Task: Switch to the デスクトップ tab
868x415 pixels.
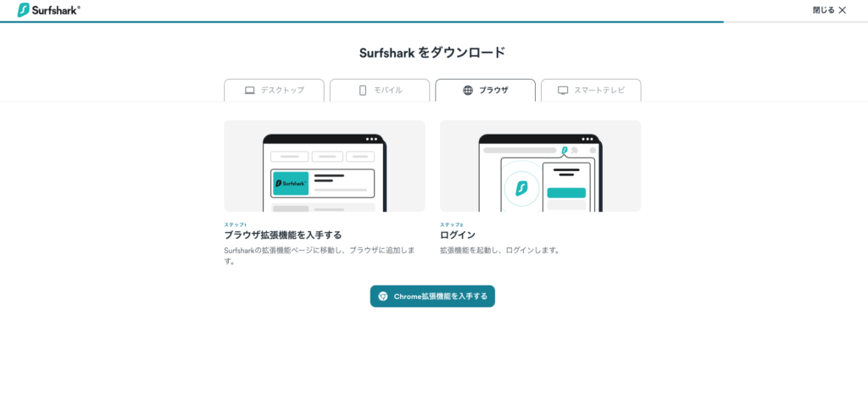Action: coord(274,90)
